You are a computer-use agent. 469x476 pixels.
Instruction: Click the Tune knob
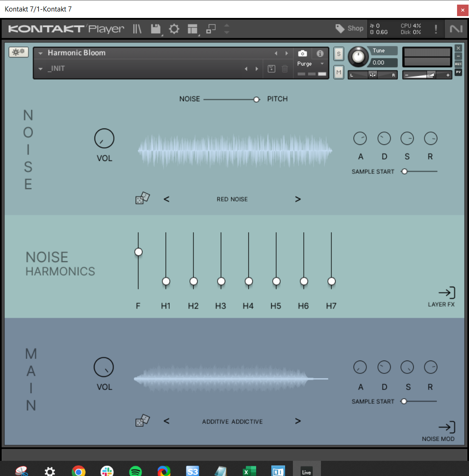pos(358,57)
